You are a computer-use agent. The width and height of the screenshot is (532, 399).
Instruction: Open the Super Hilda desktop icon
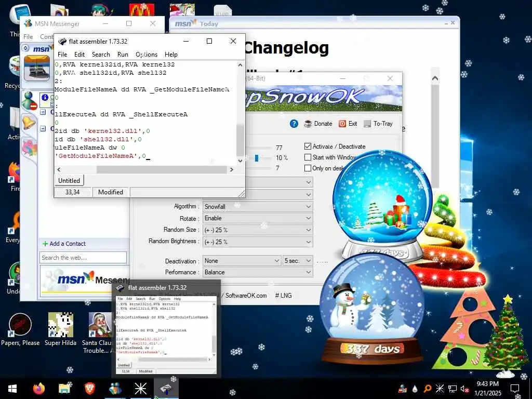pyautogui.click(x=60, y=329)
